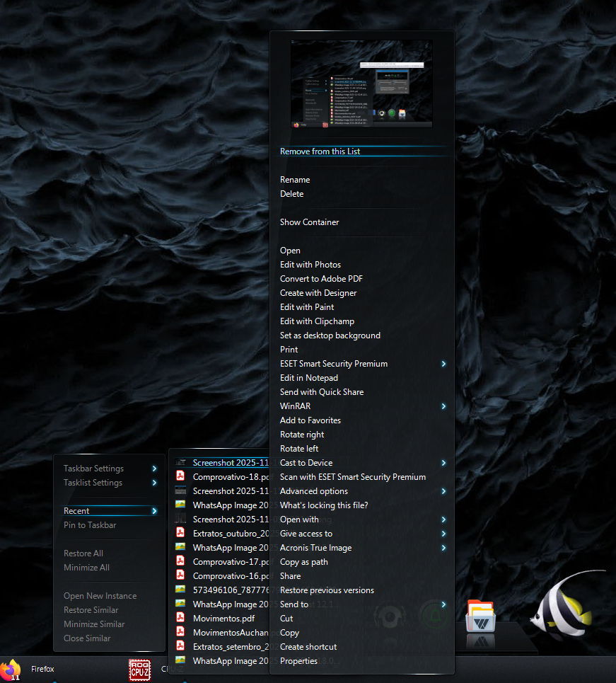
Task: Click the PDF icon beside Comprovativo-18
Action: tap(180, 477)
